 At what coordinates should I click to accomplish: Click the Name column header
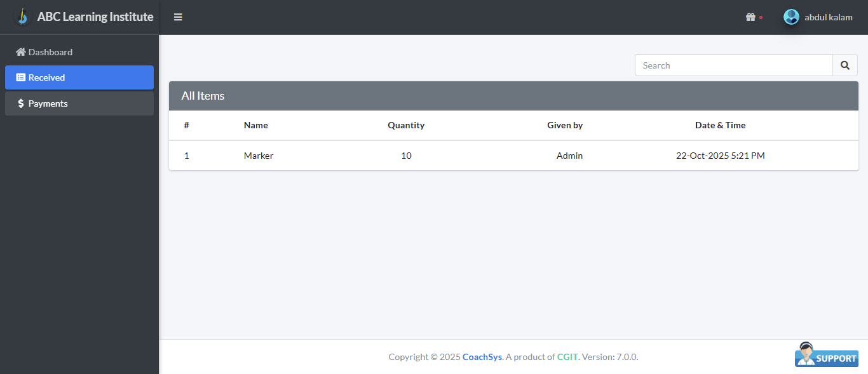(x=256, y=125)
